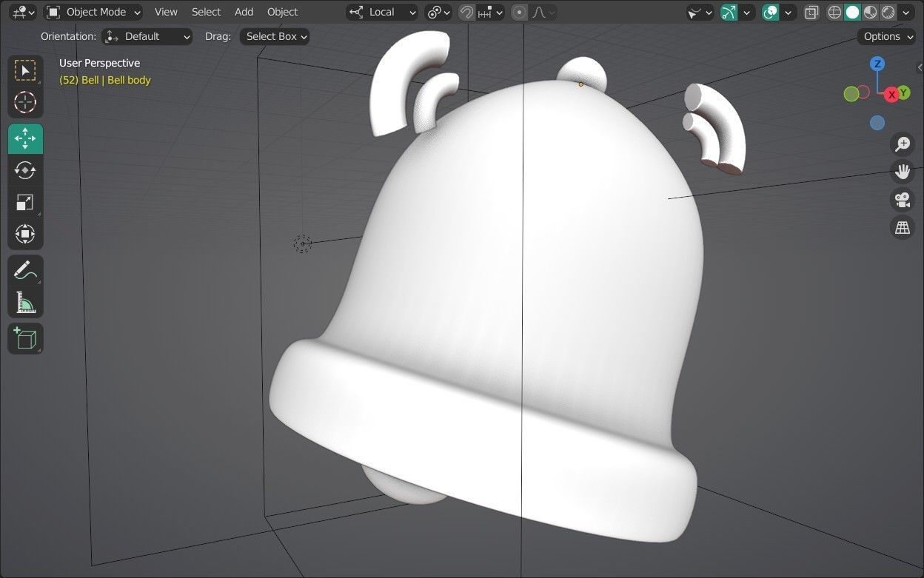Toggle viewport overlays
Screen dimensions: 924x578
[x=771, y=12]
